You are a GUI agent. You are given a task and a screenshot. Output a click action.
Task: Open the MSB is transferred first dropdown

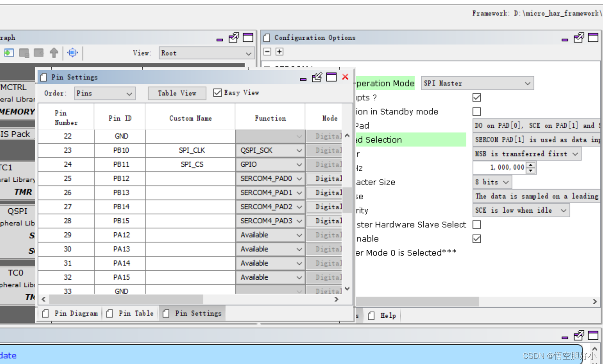(x=527, y=154)
